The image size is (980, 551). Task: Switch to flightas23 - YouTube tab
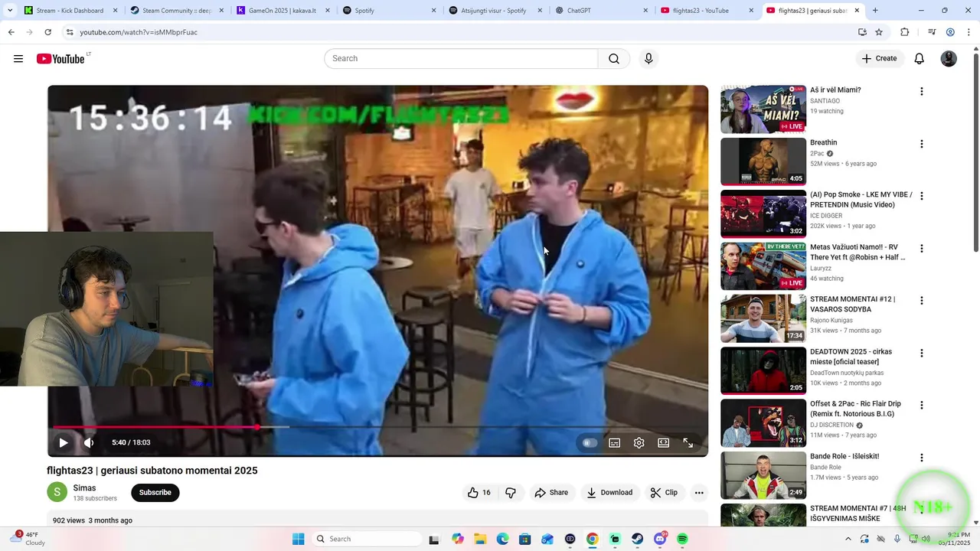pyautogui.click(x=706, y=11)
